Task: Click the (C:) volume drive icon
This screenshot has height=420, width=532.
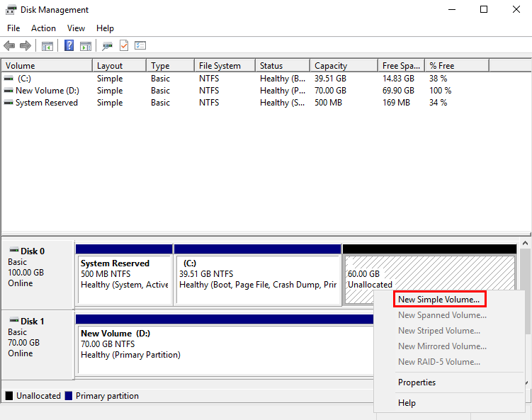Action: [x=9, y=79]
